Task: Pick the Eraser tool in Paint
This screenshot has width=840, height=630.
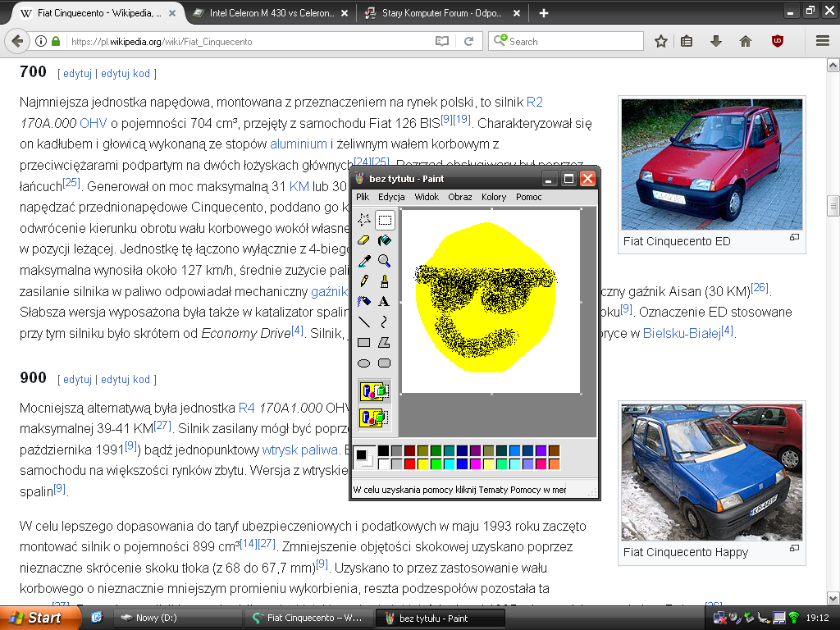Action: tap(363, 240)
